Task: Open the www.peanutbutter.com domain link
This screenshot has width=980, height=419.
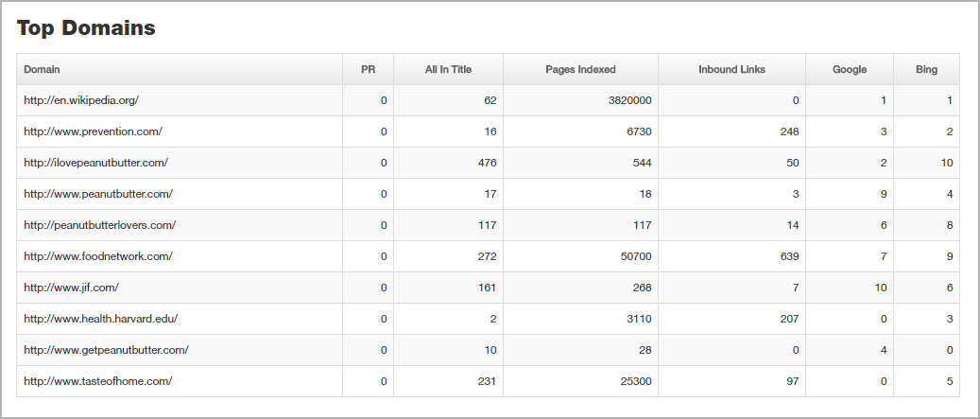Action: [98, 194]
